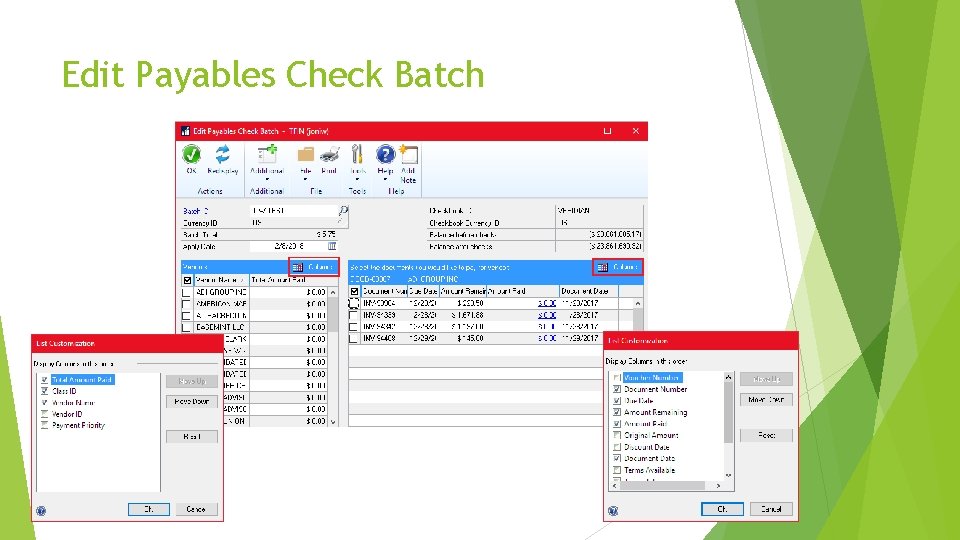This screenshot has width=960, height=540.
Task: Click into the Apply Date field
Action: (288, 246)
